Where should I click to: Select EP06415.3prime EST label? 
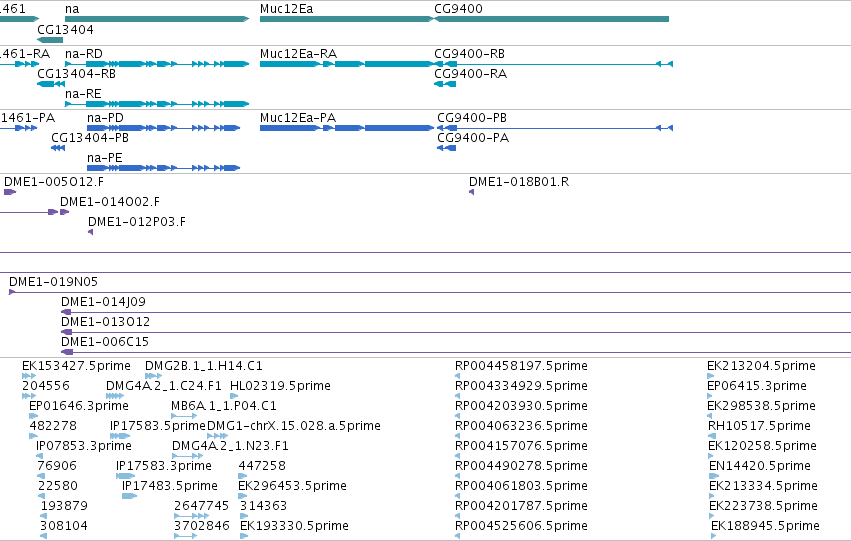point(757,386)
